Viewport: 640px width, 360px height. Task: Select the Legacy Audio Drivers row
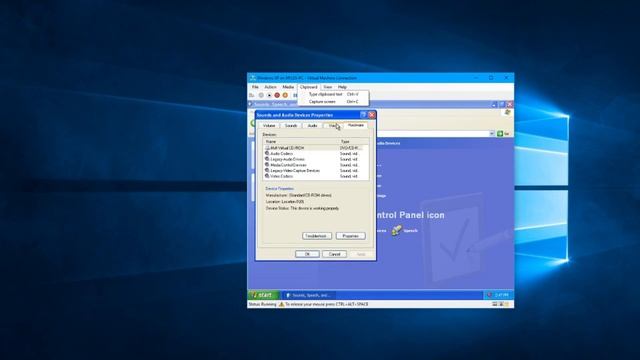coord(313,159)
